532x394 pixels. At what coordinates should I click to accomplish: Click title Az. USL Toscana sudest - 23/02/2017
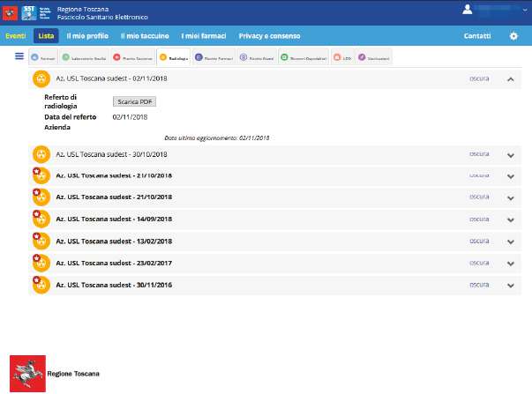pyautogui.click(x=114, y=264)
